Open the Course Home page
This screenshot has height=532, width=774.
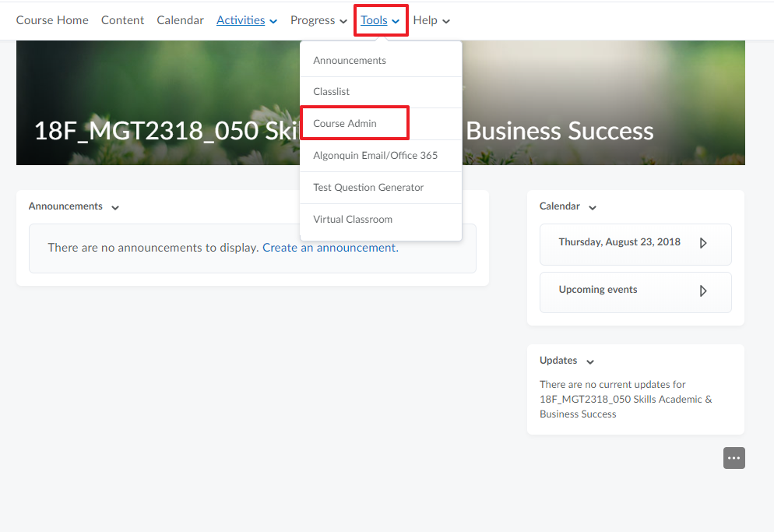click(52, 20)
